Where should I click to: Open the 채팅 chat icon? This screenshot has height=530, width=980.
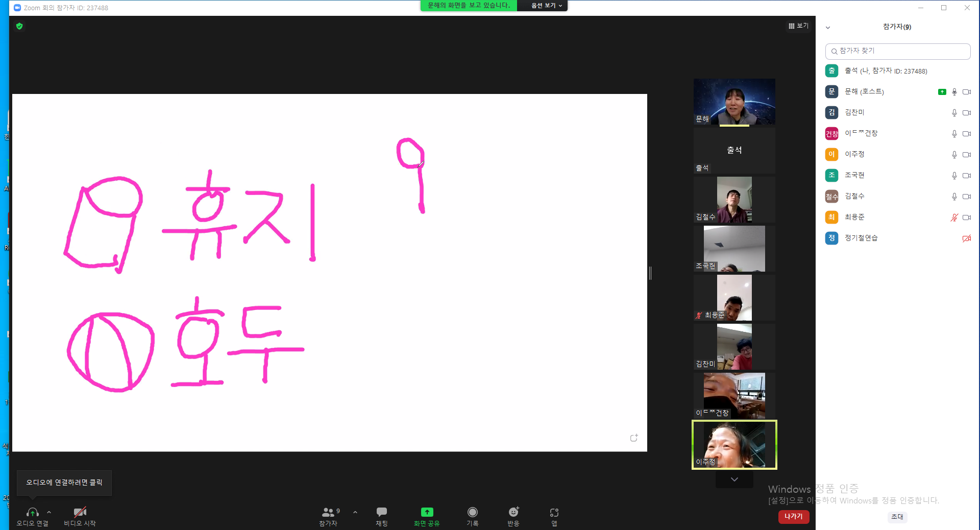382,512
